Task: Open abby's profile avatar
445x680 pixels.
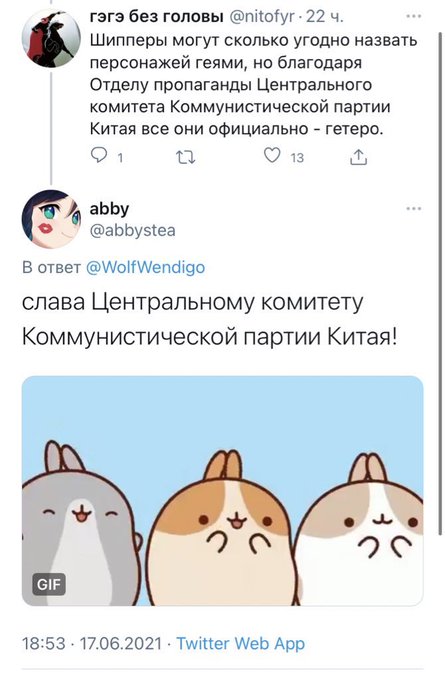Action: pos(51,219)
